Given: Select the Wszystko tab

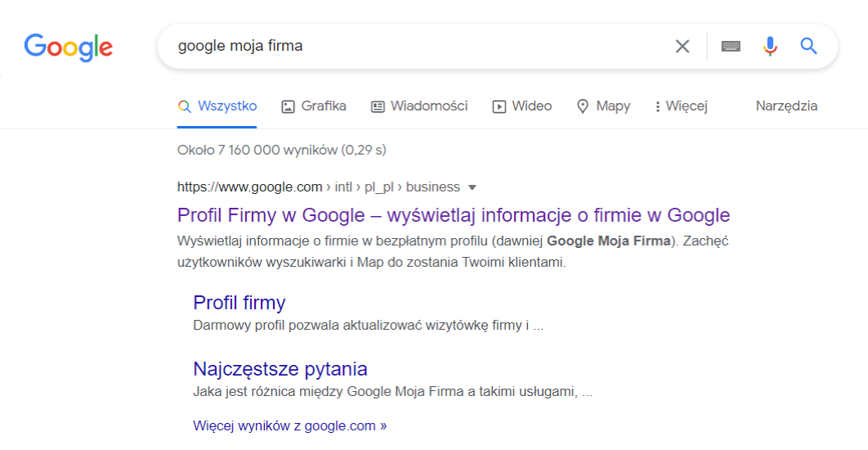Looking at the screenshot, I should point(217,106).
